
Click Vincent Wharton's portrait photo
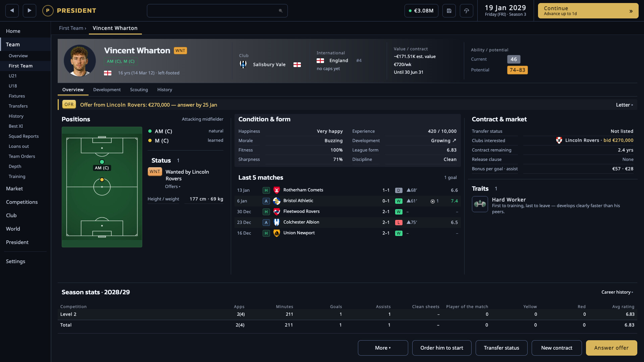coord(80,61)
